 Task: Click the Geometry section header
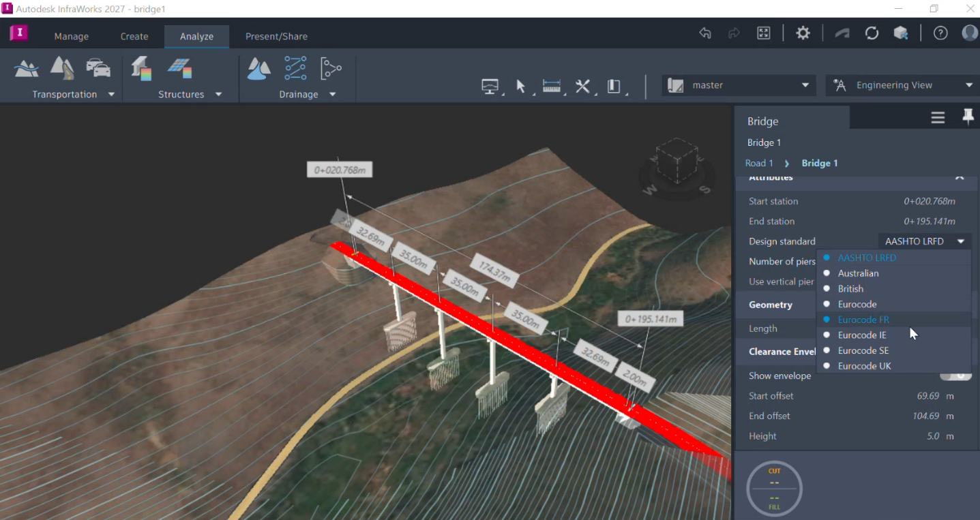click(771, 305)
